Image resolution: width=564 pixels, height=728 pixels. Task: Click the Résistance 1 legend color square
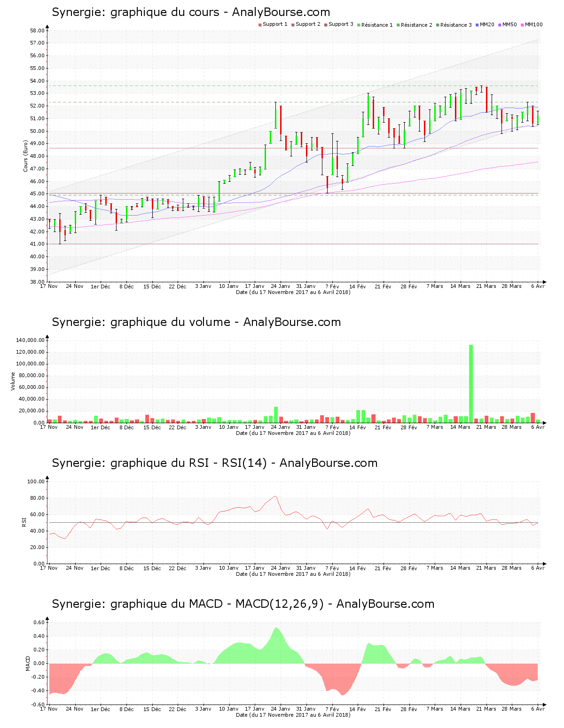point(359,25)
